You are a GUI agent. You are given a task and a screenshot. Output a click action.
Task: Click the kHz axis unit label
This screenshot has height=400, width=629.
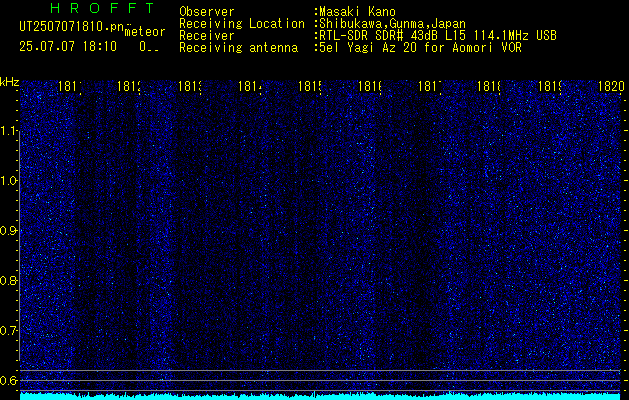point(9,83)
